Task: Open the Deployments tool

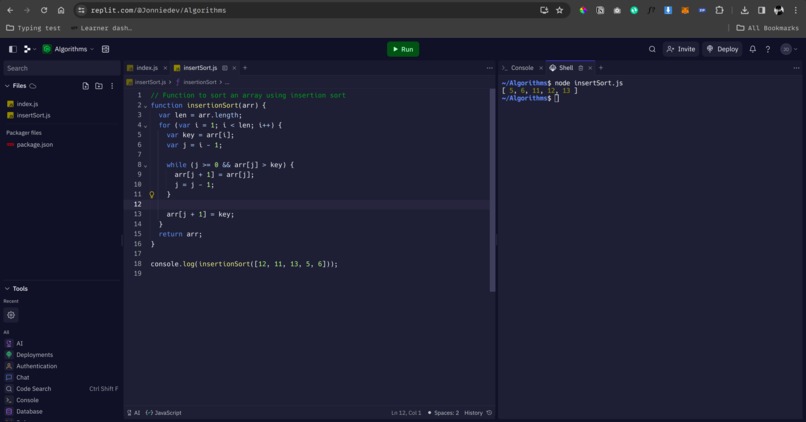Action: click(x=34, y=355)
